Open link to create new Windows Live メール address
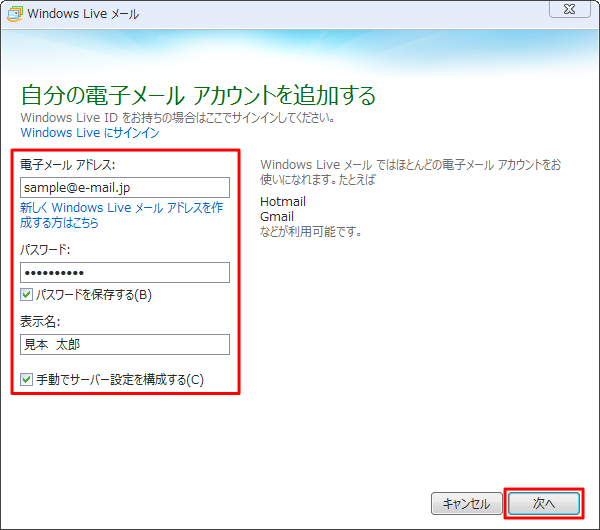This screenshot has width=600, height=530. (x=121, y=215)
